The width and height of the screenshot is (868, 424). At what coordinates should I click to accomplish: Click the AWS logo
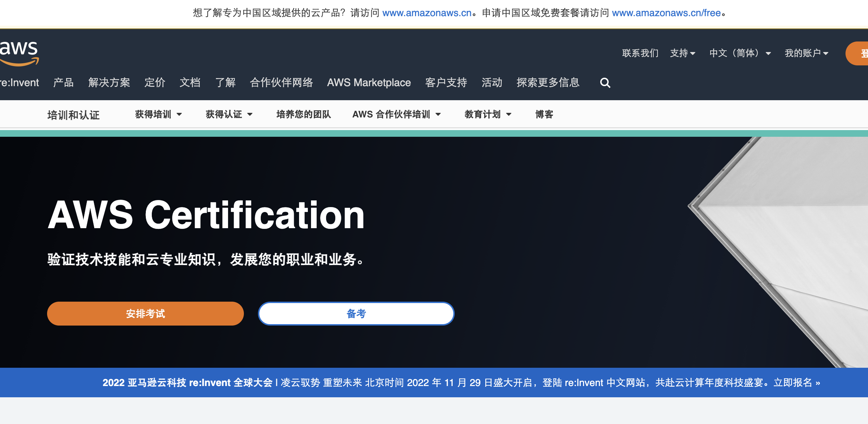(19, 53)
